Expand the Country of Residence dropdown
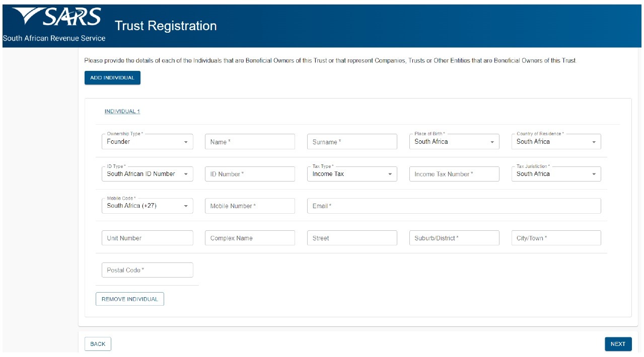644x357 pixels. pos(556,142)
